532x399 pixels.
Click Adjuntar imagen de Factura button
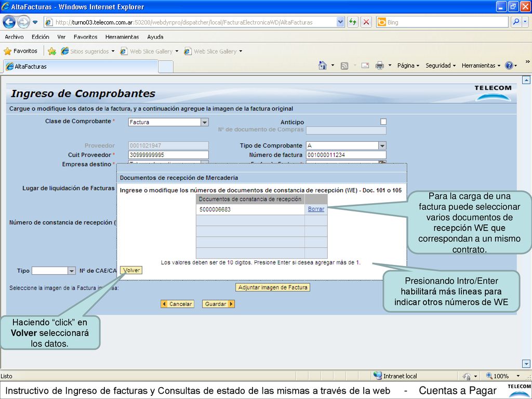273,287
